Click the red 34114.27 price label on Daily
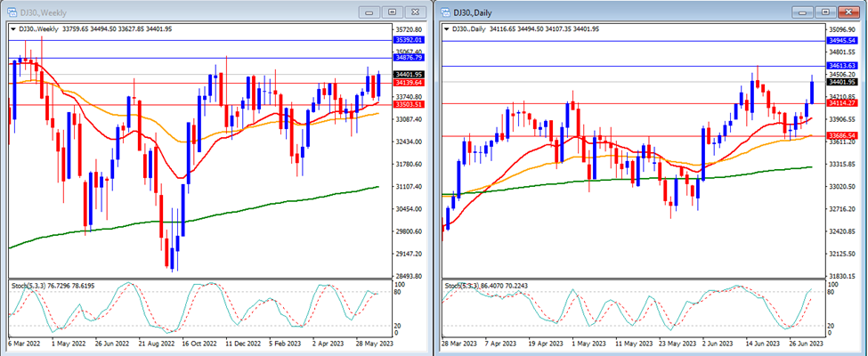 coord(841,103)
